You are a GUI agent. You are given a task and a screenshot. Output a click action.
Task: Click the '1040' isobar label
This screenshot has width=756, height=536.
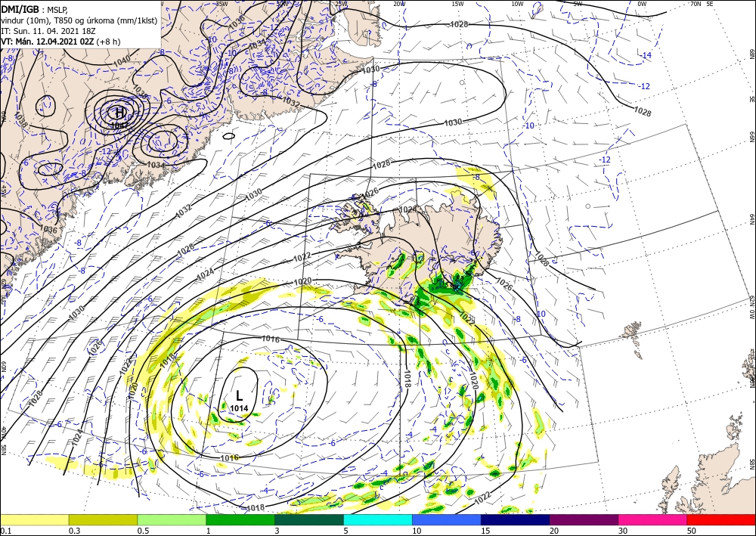point(122,60)
